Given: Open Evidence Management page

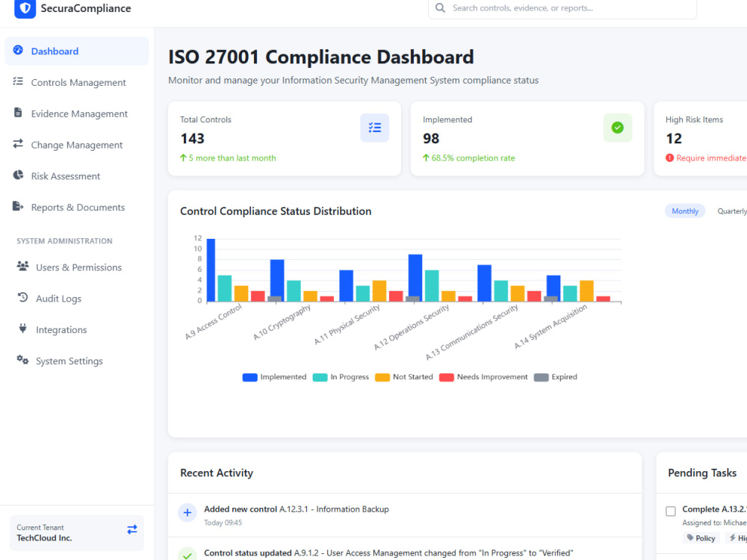Looking at the screenshot, I should tap(77, 113).
